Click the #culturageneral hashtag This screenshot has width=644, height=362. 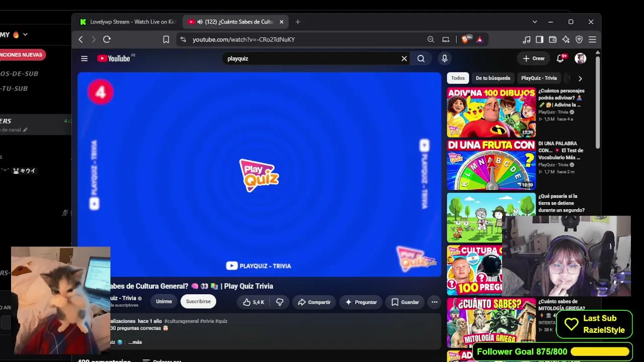pos(181,321)
